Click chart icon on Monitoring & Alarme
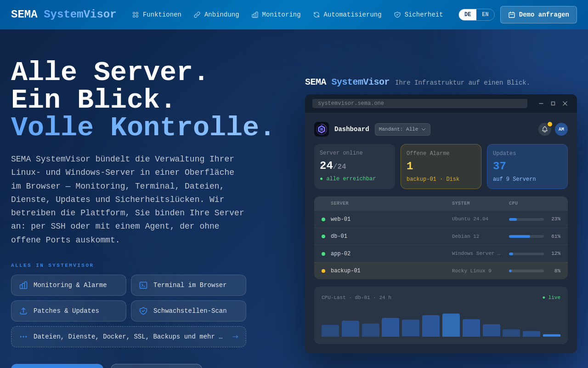The width and height of the screenshot is (588, 368). click(23, 285)
